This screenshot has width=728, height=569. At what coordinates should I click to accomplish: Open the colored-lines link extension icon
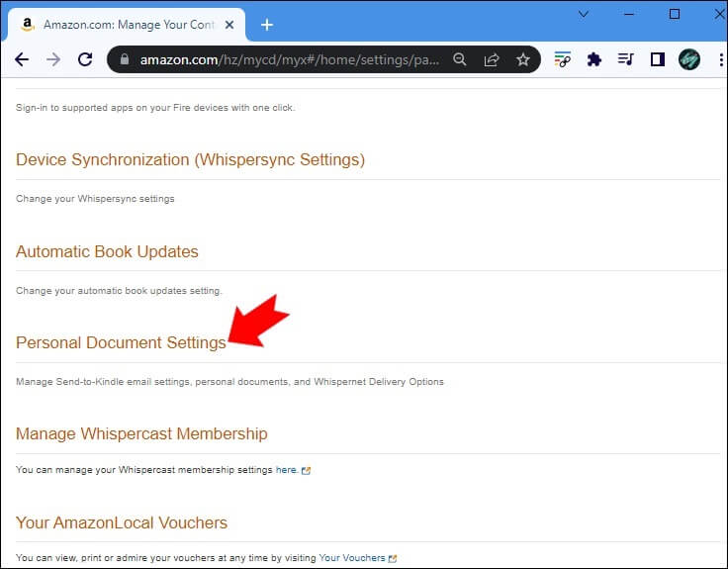coord(562,59)
